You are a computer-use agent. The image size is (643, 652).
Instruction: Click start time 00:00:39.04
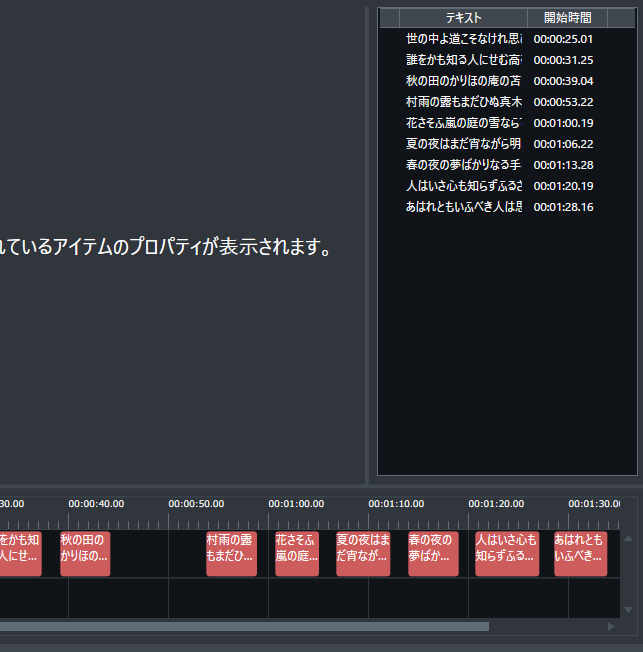click(x=563, y=81)
